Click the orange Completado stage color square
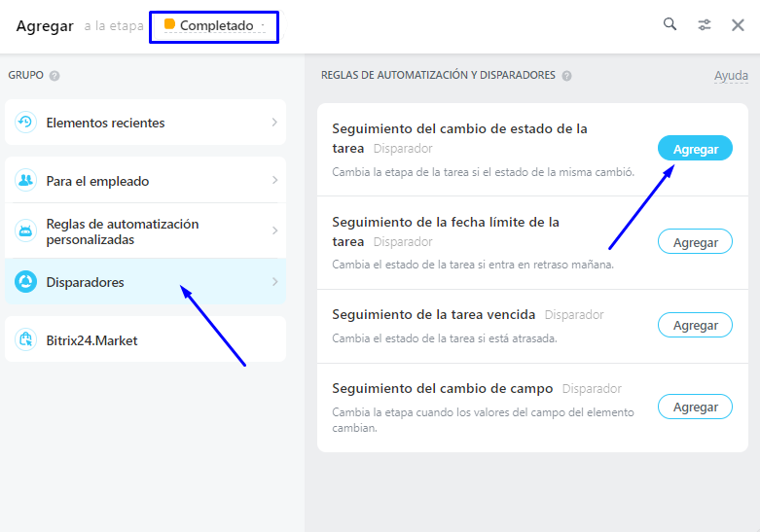This screenshot has height=532, width=760. (x=170, y=24)
